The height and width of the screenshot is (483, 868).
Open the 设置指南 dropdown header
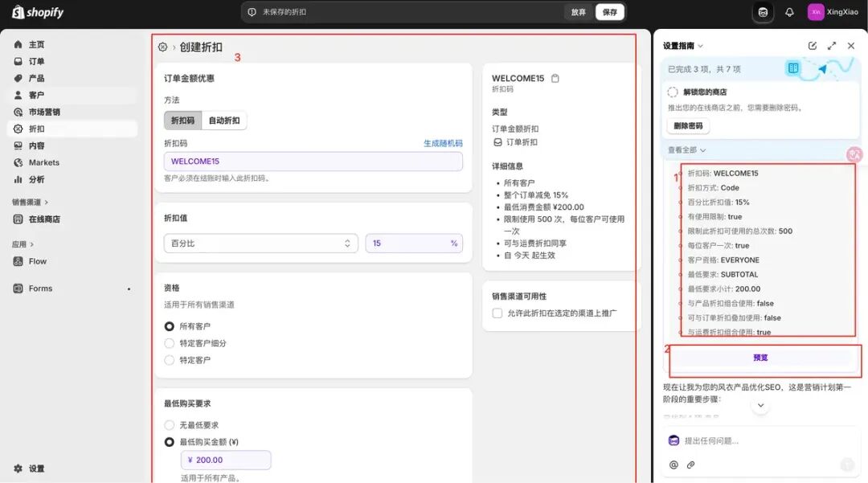coord(683,46)
